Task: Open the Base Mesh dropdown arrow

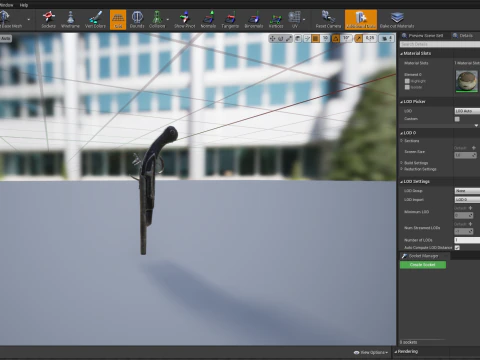Action: 29,20
